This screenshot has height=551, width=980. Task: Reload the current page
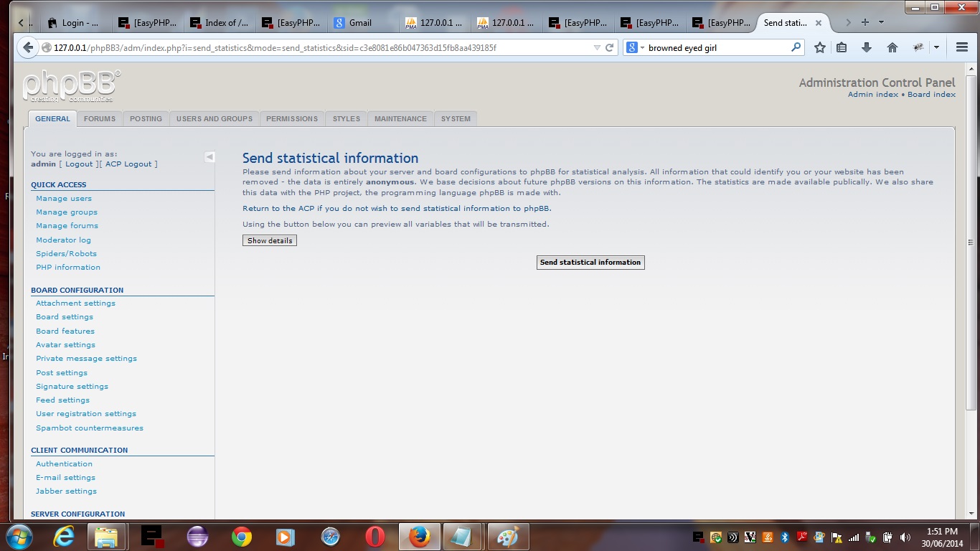coord(610,48)
